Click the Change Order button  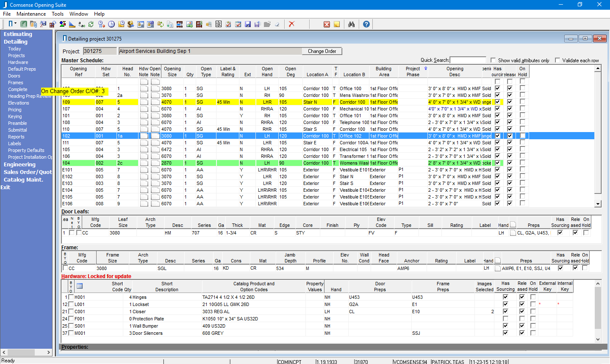coord(322,51)
